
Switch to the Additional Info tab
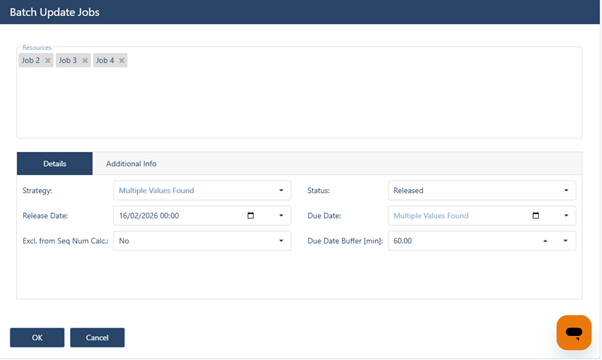(131, 163)
